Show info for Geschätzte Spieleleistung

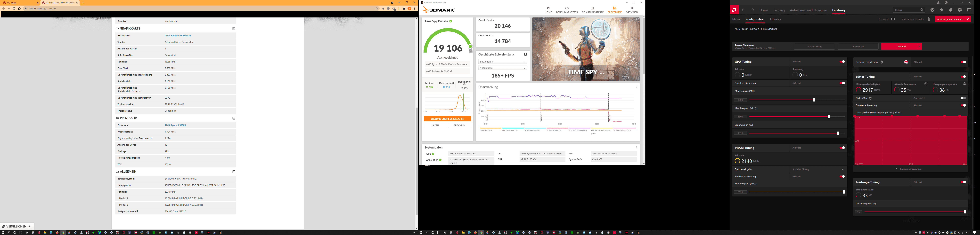525,54
